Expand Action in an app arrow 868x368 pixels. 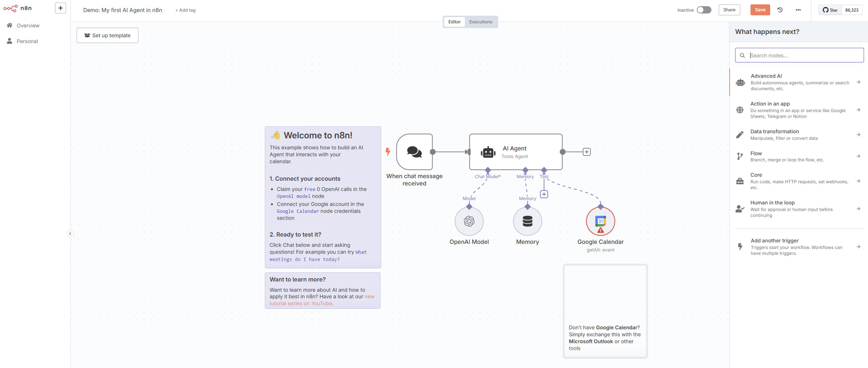859,110
